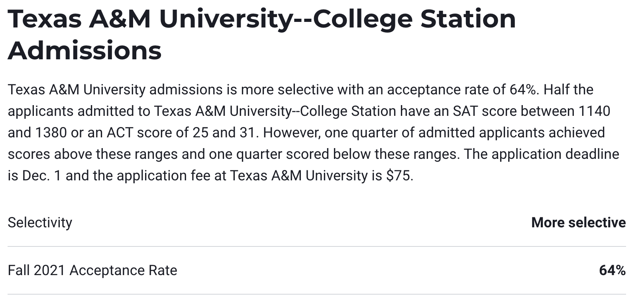This screenshot has height=297, width=644.
Task: Click the bold 64% acceptance rate value
Action: (x=612, y=270)
